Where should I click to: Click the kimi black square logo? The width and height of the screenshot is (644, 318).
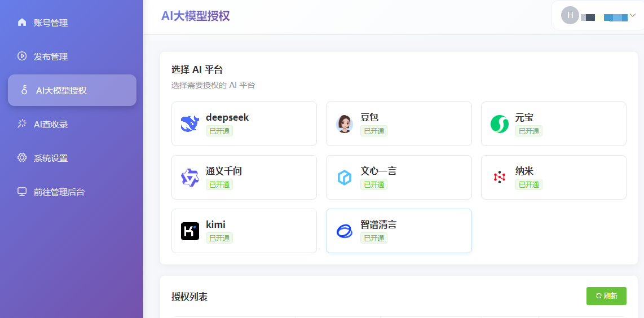190,231
